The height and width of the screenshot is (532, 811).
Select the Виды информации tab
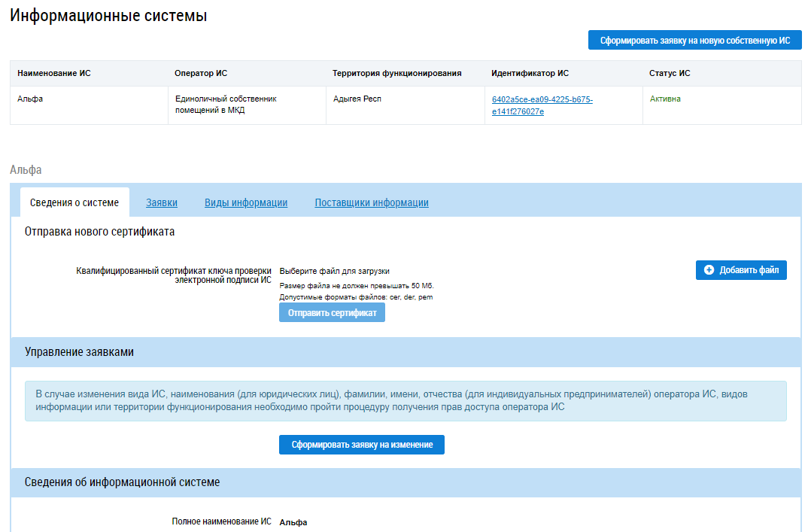(x=246, y=202)
